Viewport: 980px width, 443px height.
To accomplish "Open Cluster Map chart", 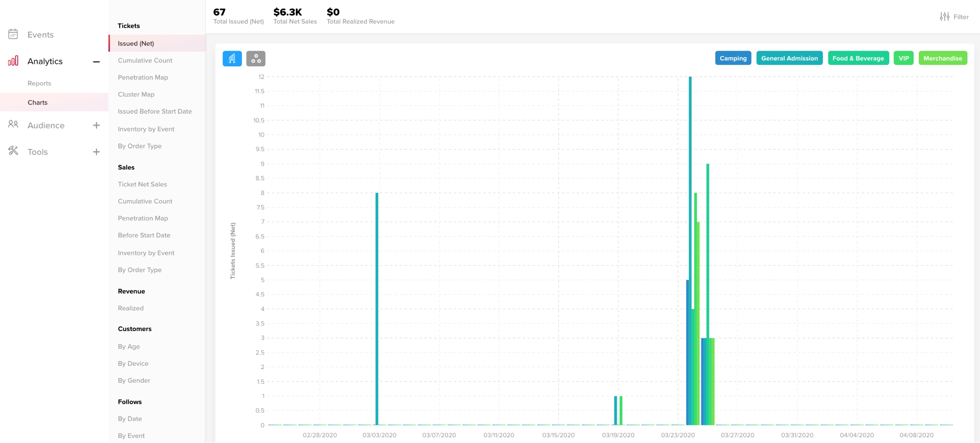I will (136, 94).
